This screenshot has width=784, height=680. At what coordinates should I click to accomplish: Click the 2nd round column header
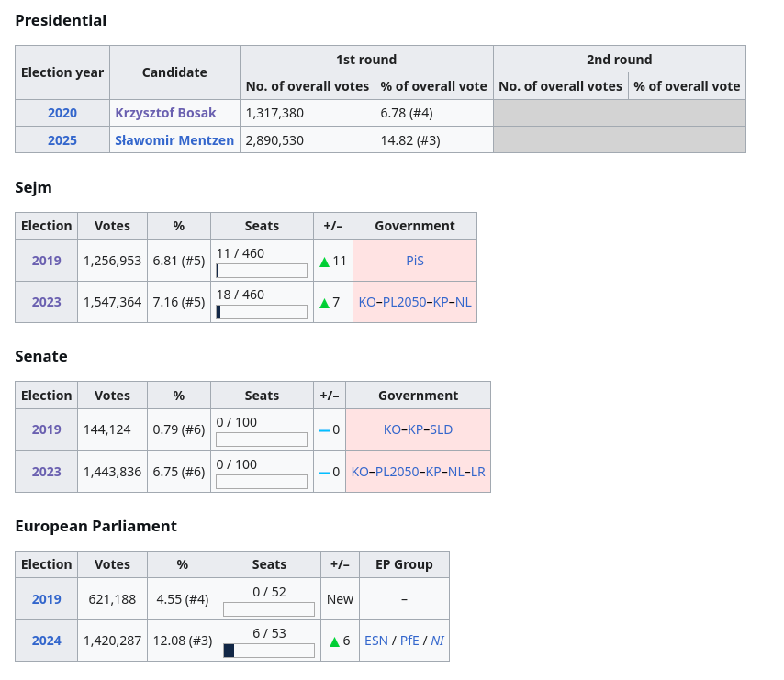pyautogui.click(x=620, y=60)
